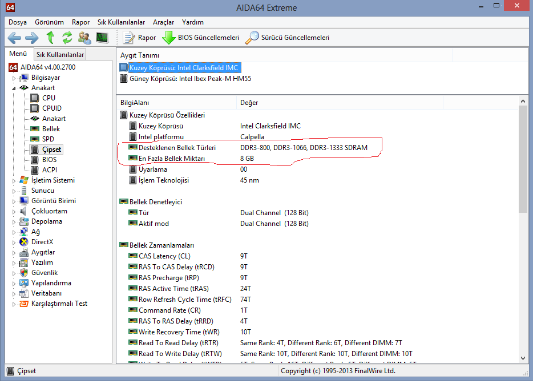Open the Rapor menu
Viewport: 533px width, 392px height.
80,22
